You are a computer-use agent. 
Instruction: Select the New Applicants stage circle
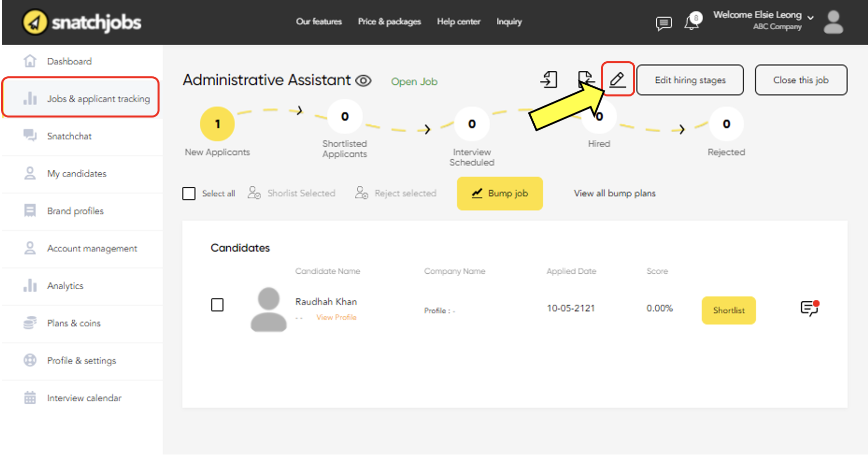[217, 124]
